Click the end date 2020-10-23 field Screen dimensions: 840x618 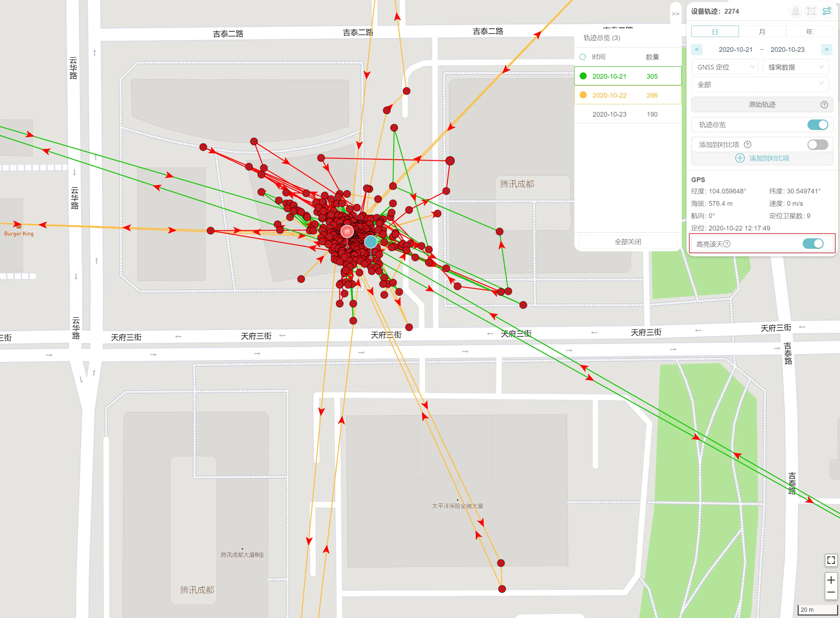[787, 49]
